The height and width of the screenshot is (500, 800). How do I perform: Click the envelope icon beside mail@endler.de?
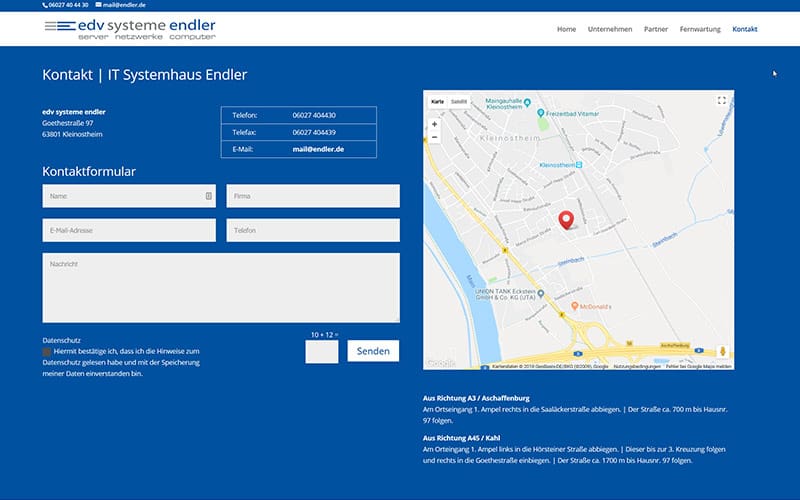point(98,5)
